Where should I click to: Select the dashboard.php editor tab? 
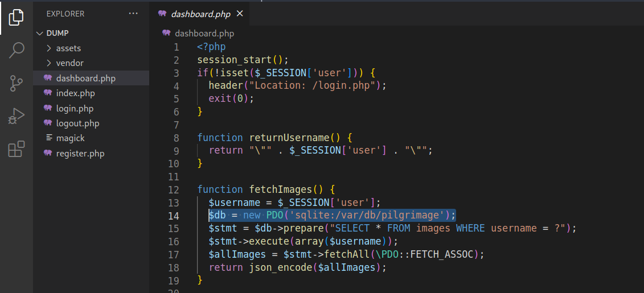(x=199, y=14)
